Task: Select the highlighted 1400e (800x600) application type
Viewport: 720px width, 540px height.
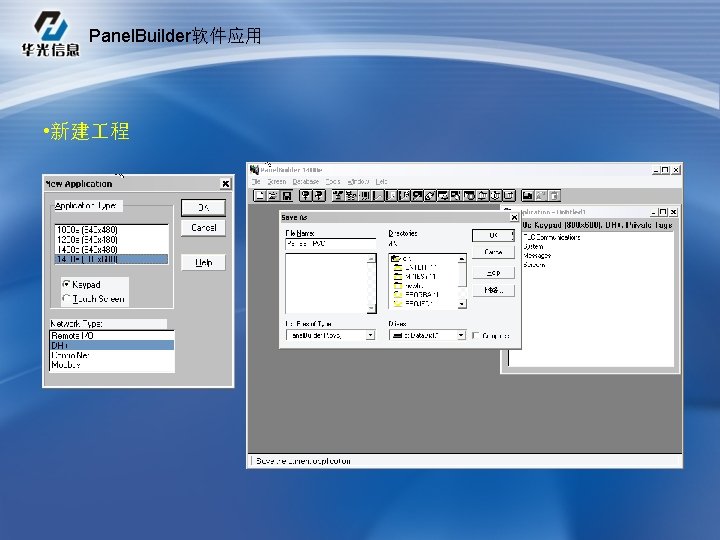Action: 111,259
